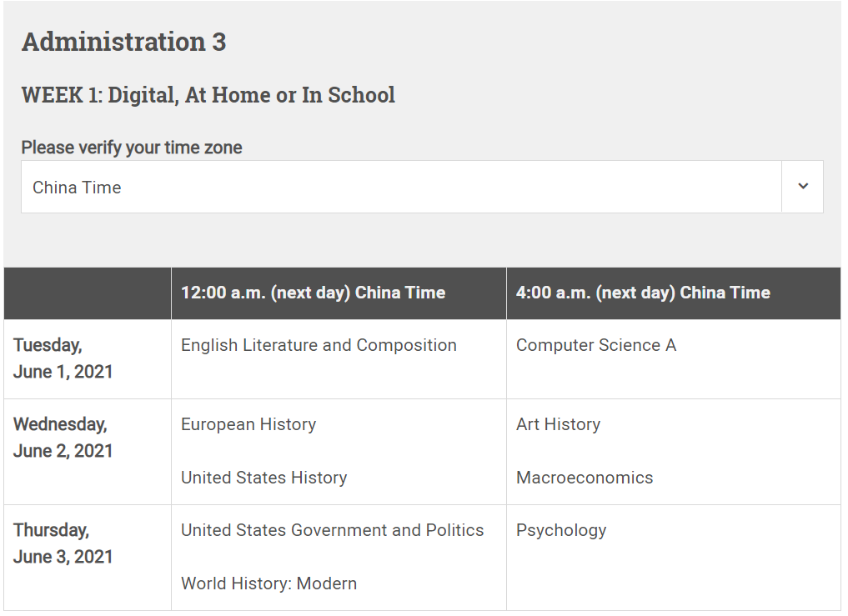Select the China Time combo box field
This screenshot has width=848, height=616.
[423, 187]
